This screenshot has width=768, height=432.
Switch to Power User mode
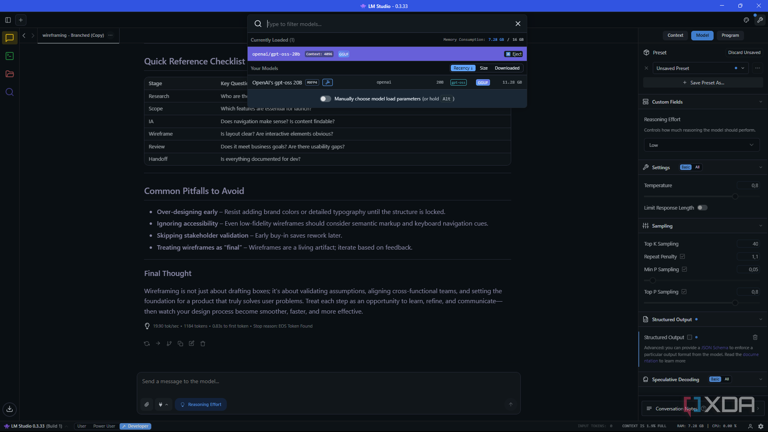(x=104, y=426)
